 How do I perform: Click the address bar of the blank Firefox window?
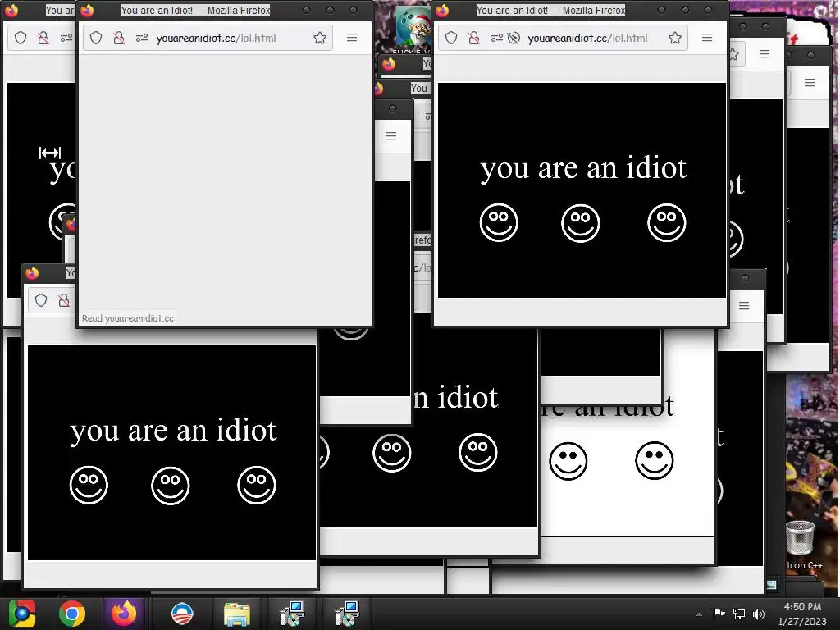click(x=208, y=38)
